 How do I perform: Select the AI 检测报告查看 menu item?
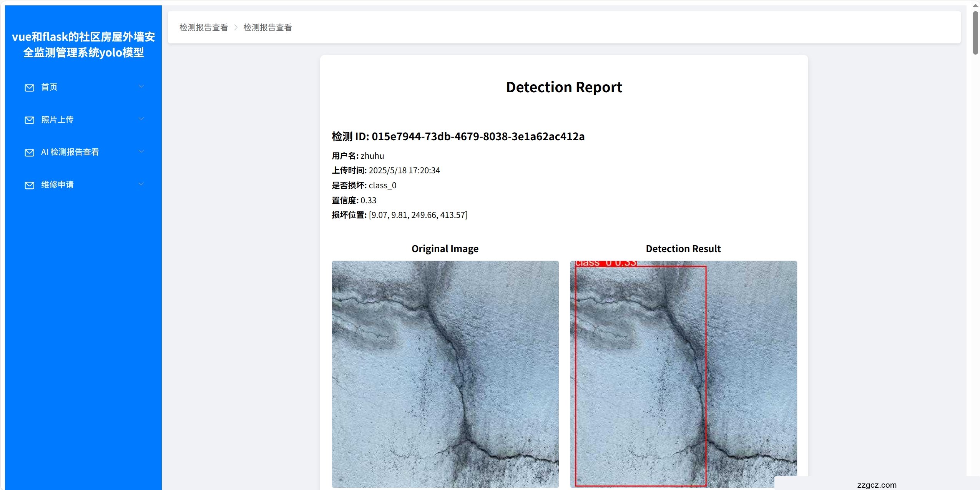(x=70, y=152)
